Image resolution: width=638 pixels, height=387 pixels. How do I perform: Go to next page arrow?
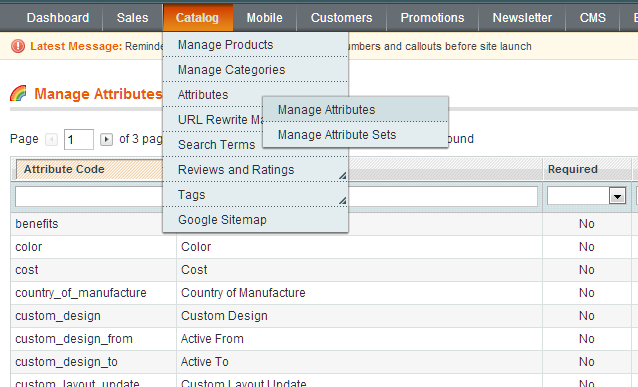click(106, 140)
